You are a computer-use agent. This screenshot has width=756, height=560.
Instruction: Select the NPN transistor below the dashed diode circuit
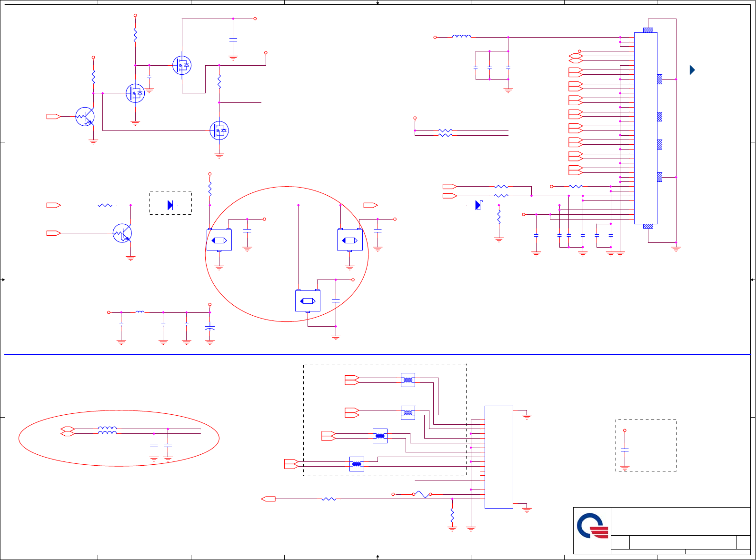click(x=122, y=233)
